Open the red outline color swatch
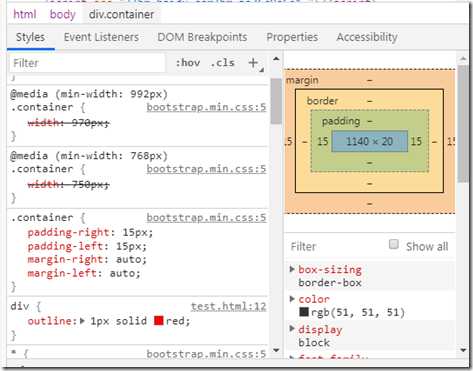 click(159, 321)
